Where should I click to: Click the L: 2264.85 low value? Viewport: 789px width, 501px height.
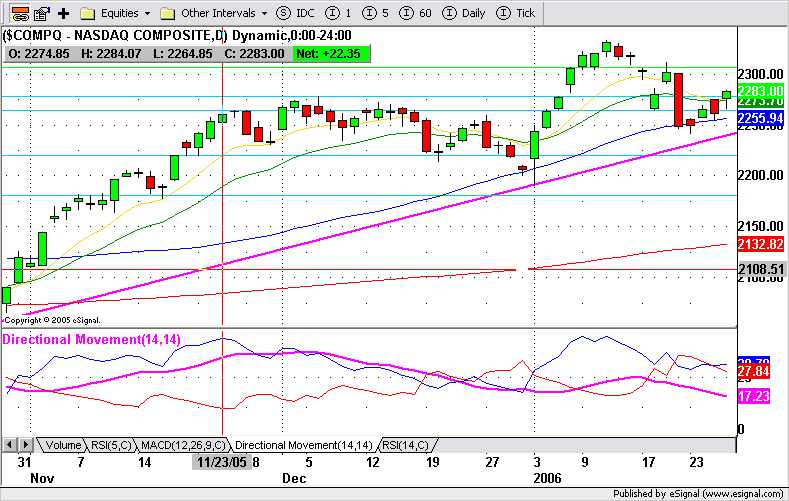(x=183, y=54)
